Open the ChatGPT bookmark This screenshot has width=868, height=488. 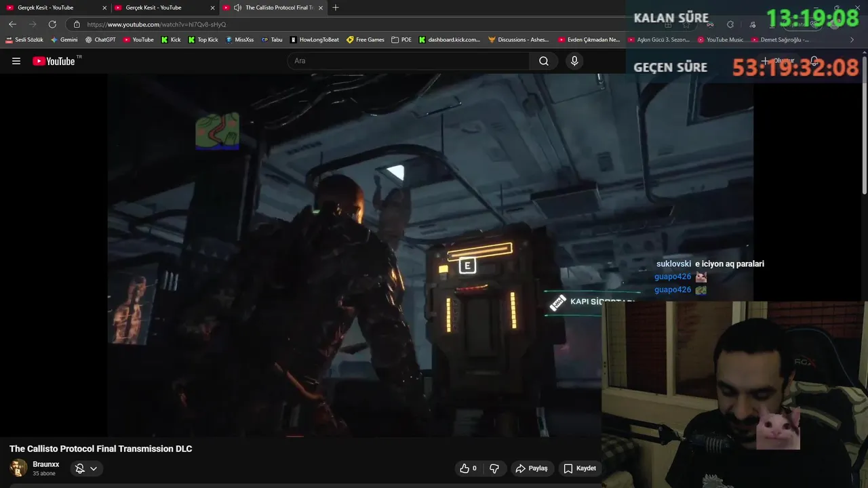(x=100, y=40)
